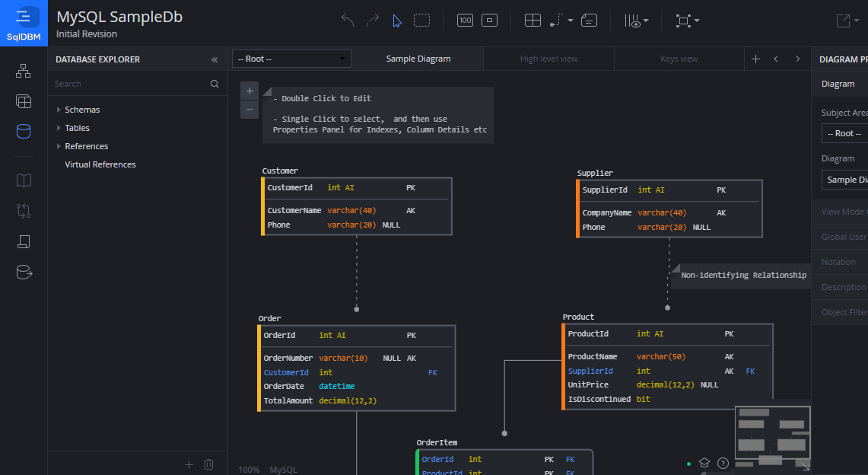Click the auto-arrange layout icon
Screen dimensions: 868x475
(x=683, y=21)
